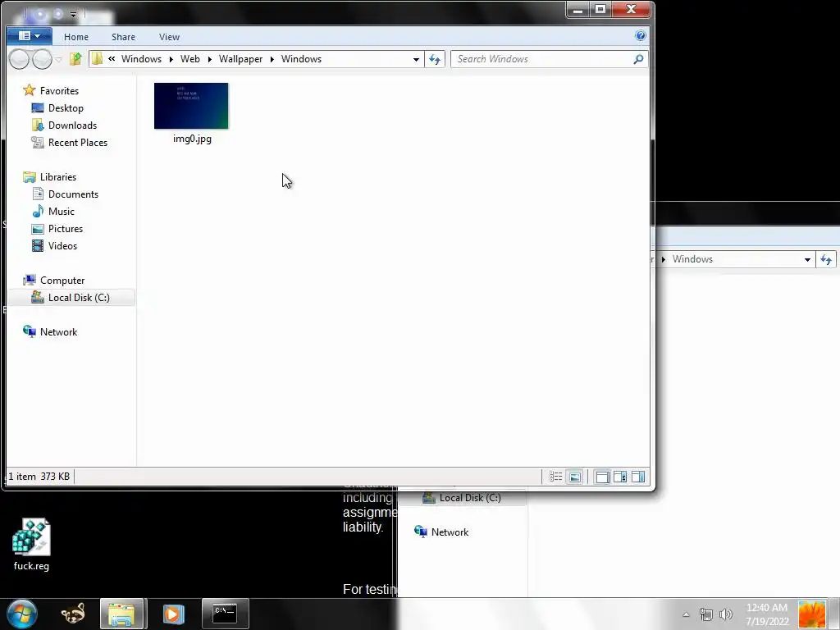The image size is (840, 630).
Task: Expand the arrow after Wallpaper breadcrumb
Action: coord(272,59)
